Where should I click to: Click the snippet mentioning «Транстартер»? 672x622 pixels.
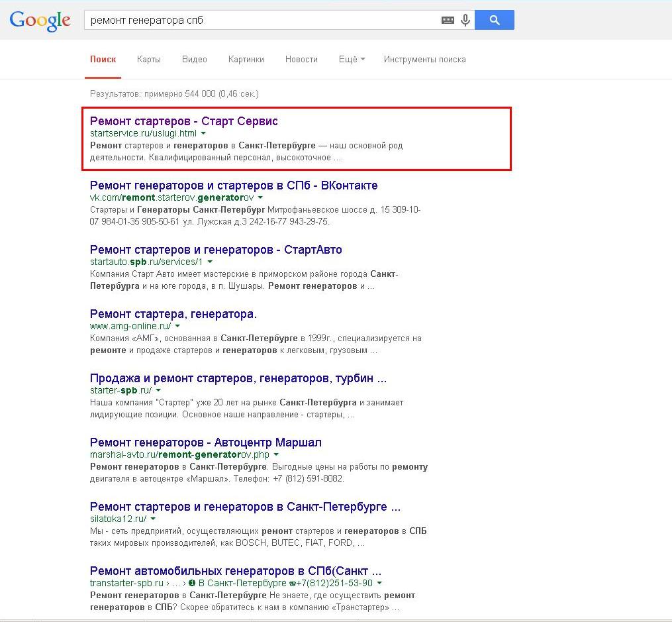pyautogui.click(x=252, y=601)
